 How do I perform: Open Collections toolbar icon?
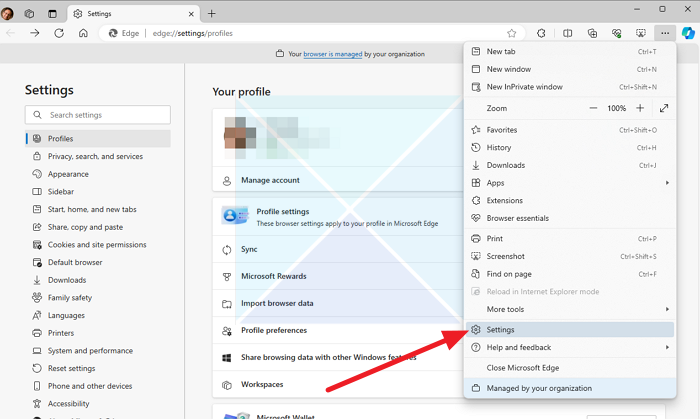pos(592,33)
